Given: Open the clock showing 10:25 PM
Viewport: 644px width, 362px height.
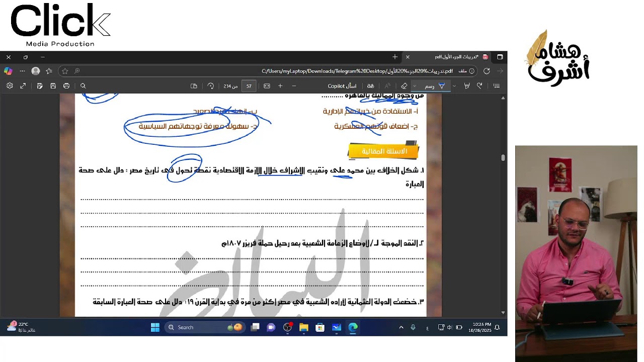Looking at the screenshot, I should tap(479, 327).
